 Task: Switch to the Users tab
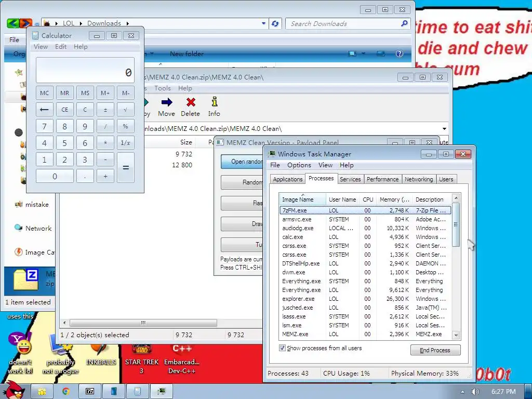tap(446, 179)
